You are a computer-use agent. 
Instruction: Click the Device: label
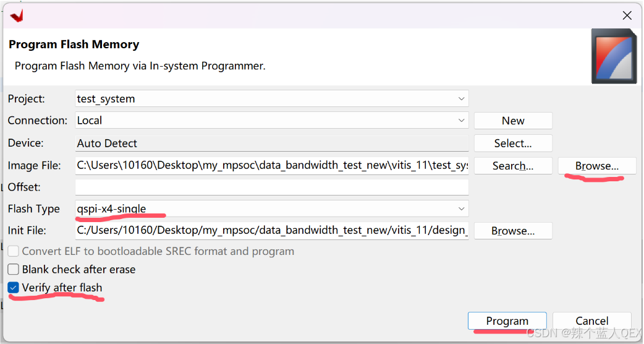25,143
